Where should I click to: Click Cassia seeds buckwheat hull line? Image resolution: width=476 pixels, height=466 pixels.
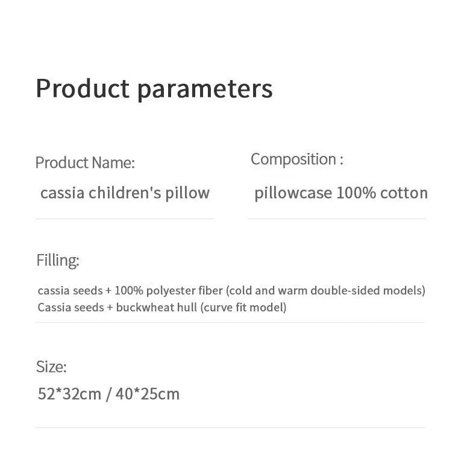[x=162, y=308]
